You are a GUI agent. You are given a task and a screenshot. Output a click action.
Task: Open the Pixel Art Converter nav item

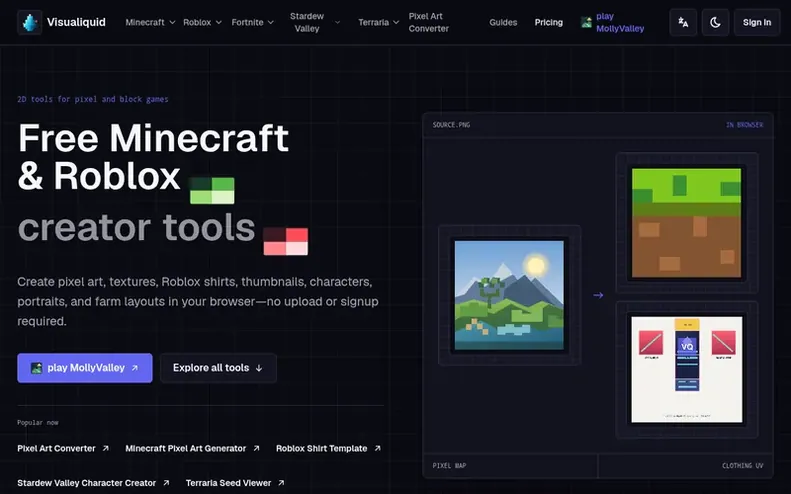coord(428,22)
